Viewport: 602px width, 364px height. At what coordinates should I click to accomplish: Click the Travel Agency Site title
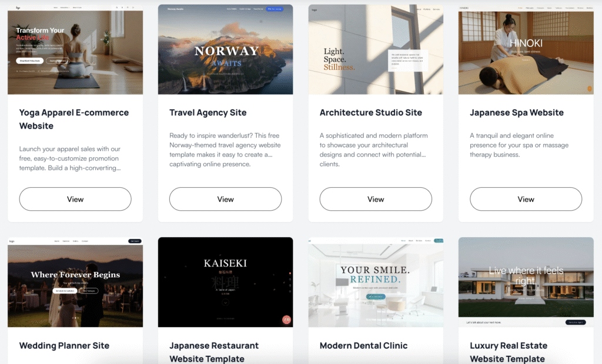(208, 112)
